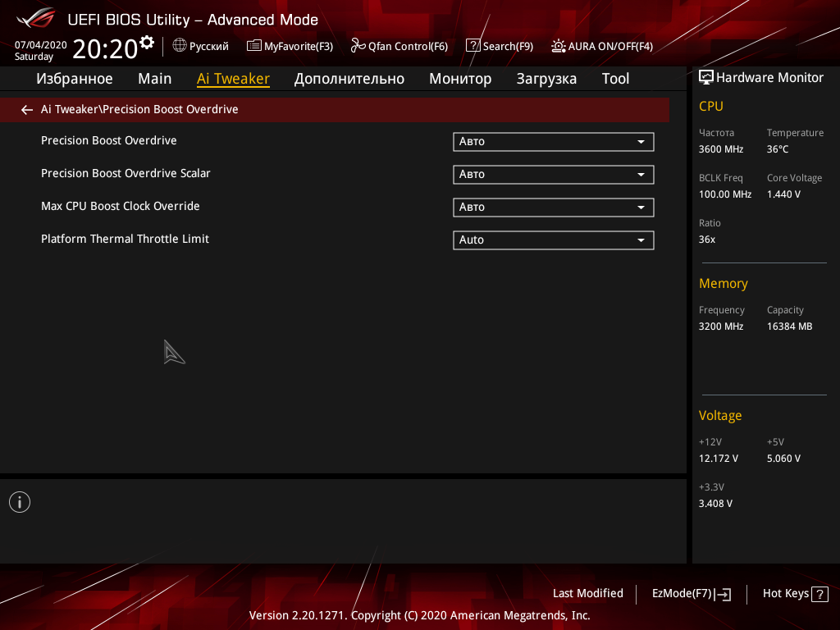Screen dimensions: 840x630
Task: Click the Ratio 36x value
Action: click(706, 239)
